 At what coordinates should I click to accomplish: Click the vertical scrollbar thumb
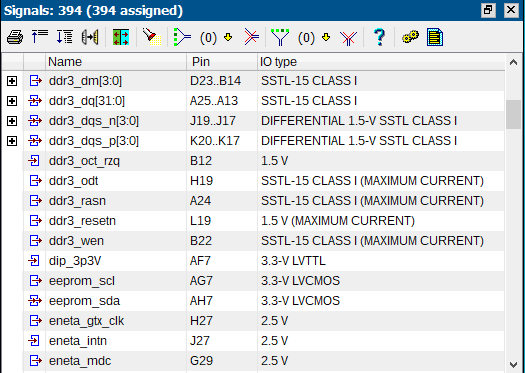point(513,115)
